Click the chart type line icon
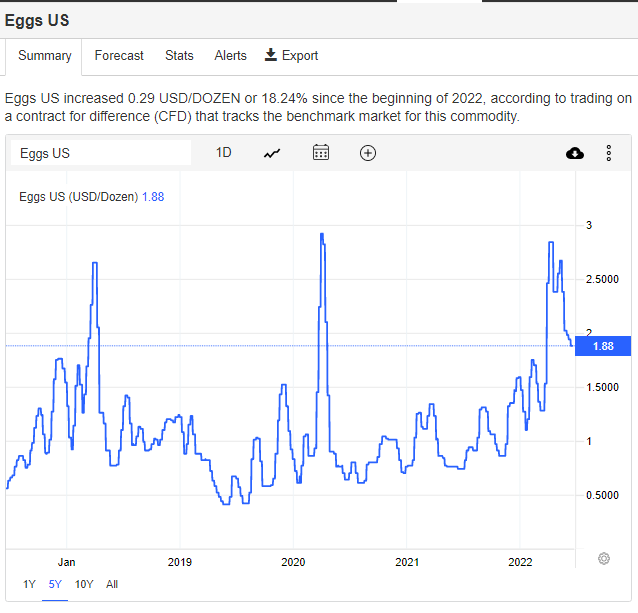Image resolution: width=638 pixels, height=613 pixels. pyautogui.click(x=272, y=153)
